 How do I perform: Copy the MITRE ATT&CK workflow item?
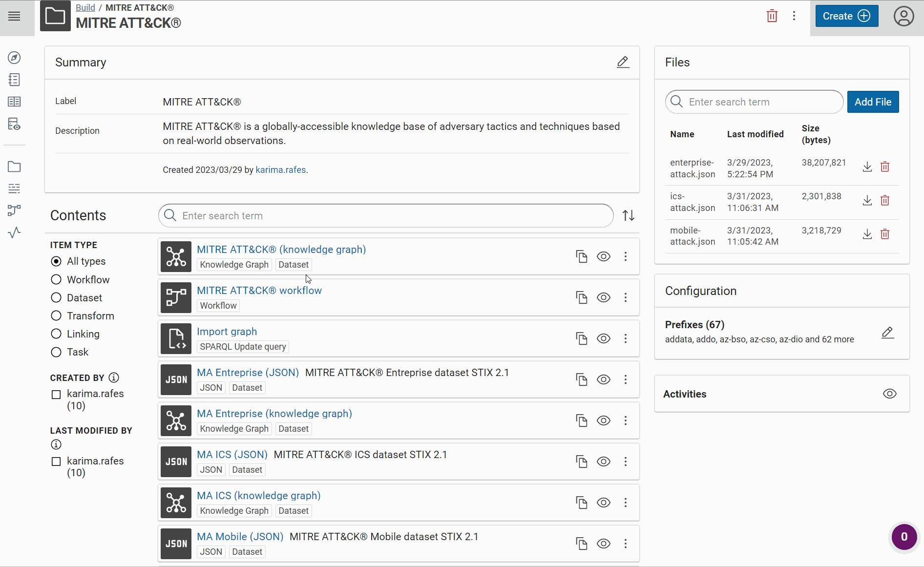[x=581, y=297]
